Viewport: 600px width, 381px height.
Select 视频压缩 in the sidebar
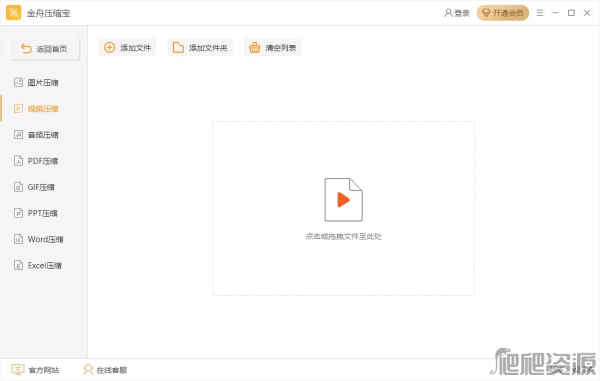click(x=44, y=109)
